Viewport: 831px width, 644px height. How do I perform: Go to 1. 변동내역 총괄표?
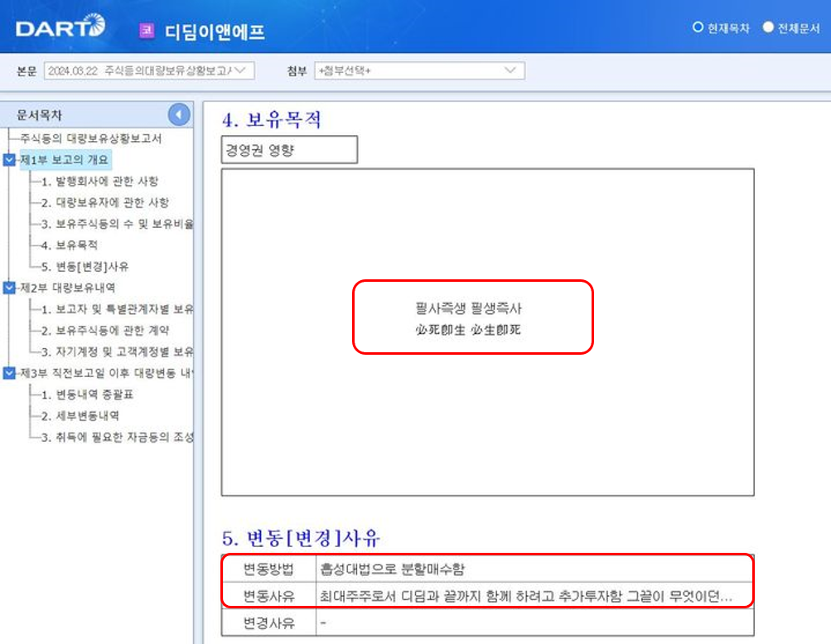click(88, 395)
